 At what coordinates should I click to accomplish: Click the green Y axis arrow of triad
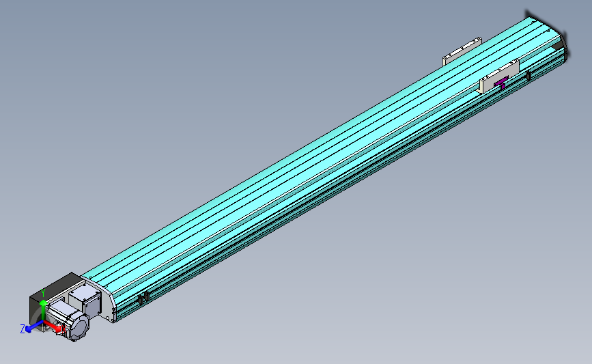pyautogui.click(x=43, y=310)
